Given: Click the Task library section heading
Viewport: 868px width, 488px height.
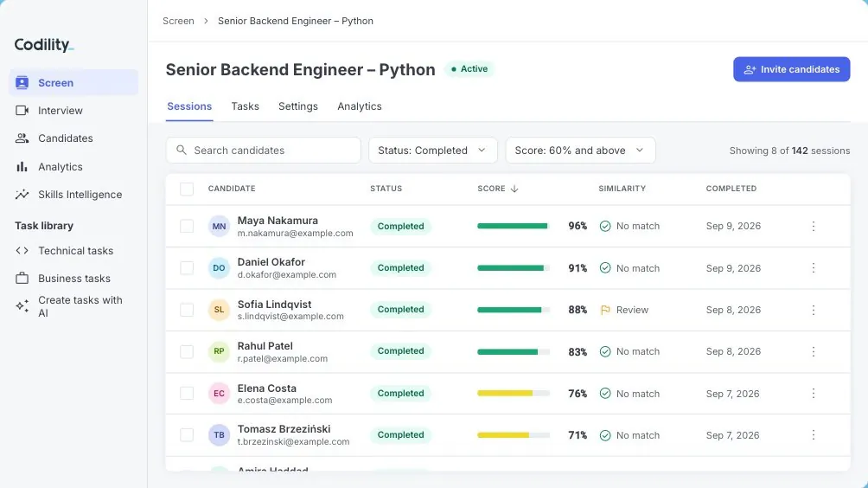Looking at the screenshot, I should 44,226.
